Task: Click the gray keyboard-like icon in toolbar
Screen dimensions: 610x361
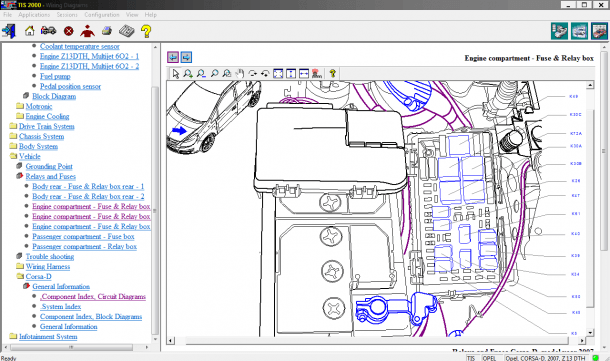Action: (x=126, y=31)
